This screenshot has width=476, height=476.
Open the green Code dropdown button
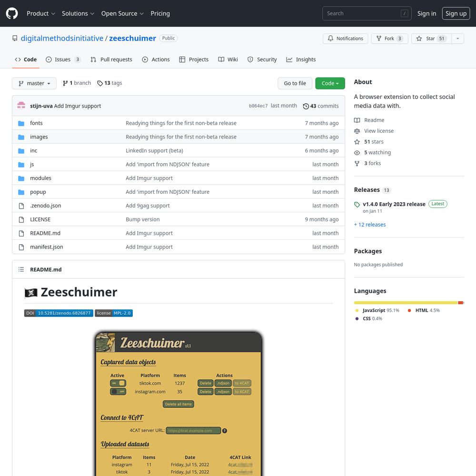(330, 83)
